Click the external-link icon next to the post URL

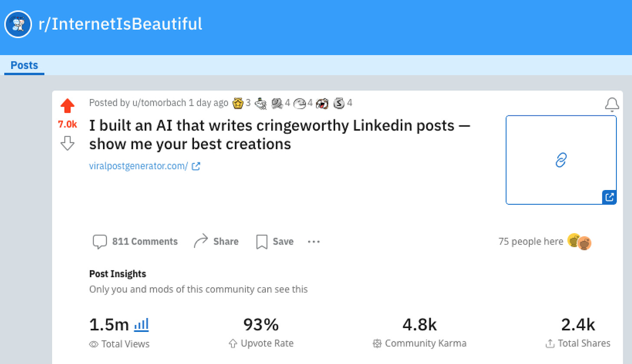pos(196,166)
